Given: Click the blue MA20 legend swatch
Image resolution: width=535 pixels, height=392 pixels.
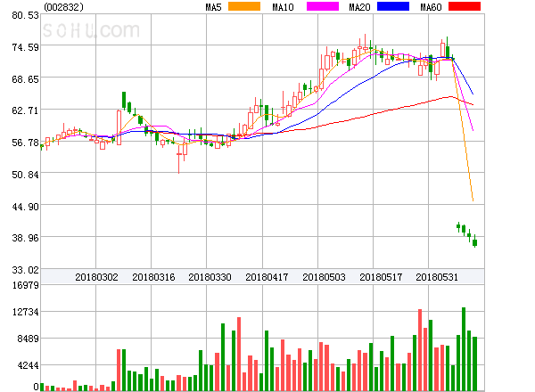Looking at the screenshot, I should click(x=393, y=6).
